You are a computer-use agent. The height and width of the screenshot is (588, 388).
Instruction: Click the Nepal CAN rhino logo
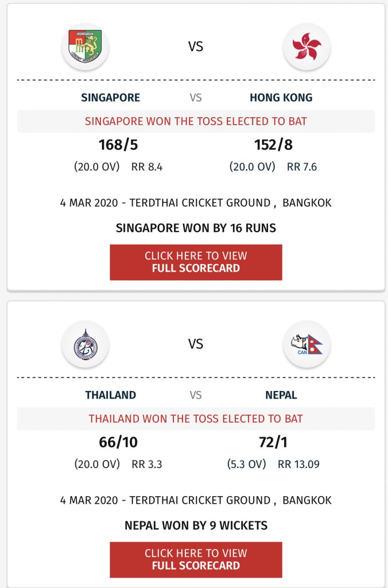pyautogui.click(x=306, y=344)
